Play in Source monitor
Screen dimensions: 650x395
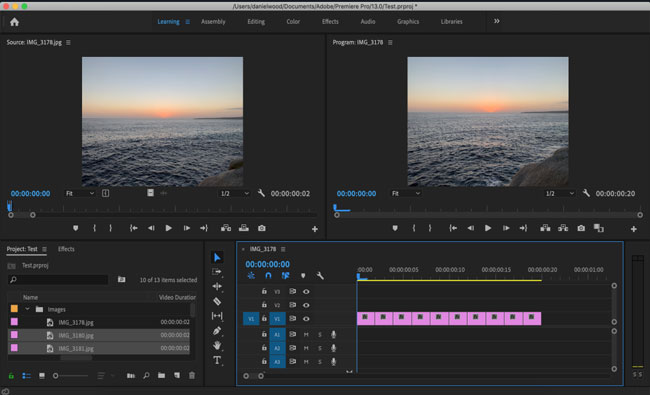pos(168,228)
